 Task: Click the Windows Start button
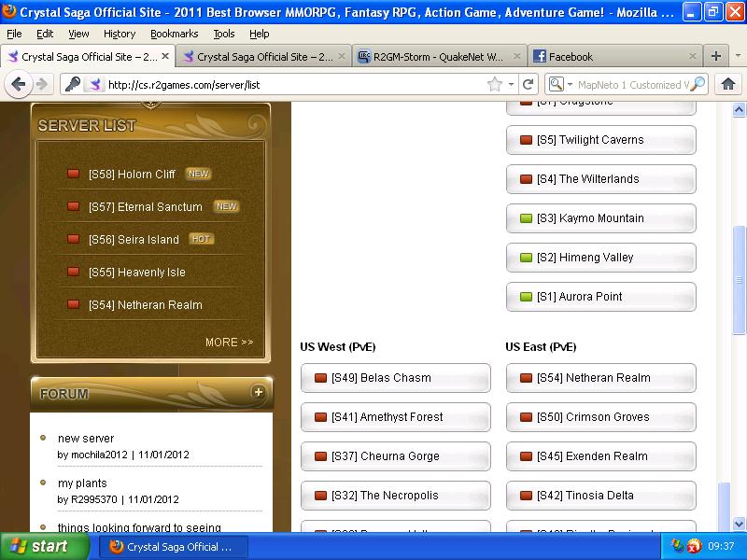pyautogui.click(x=37, y=546)
